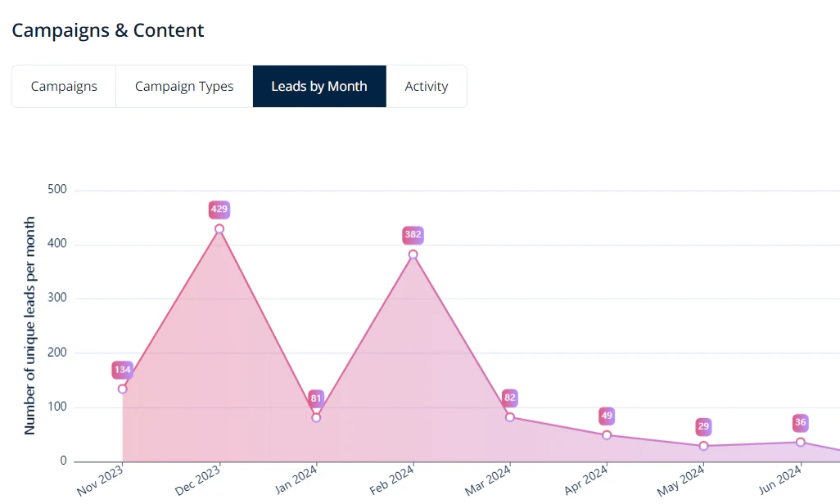View the Activity tab
Screen dimensions: 840x504
(427, 86)
